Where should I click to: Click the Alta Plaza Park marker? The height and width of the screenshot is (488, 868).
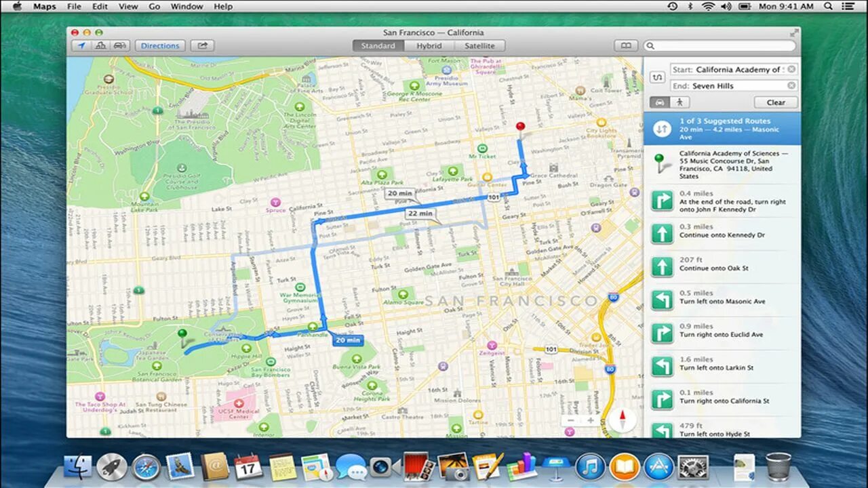[381, 174]
